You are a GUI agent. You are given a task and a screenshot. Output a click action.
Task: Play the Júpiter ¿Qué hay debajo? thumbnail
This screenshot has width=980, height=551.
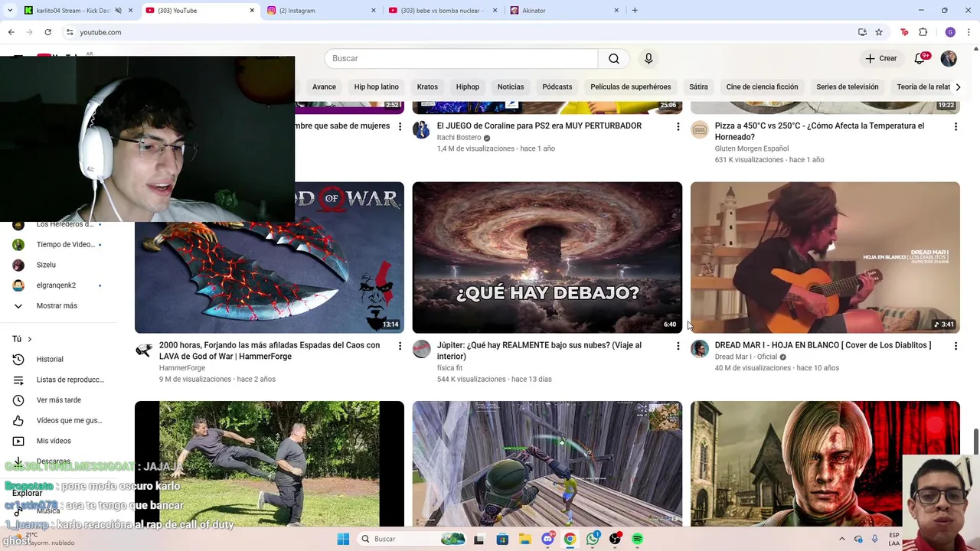pos(547,258)
